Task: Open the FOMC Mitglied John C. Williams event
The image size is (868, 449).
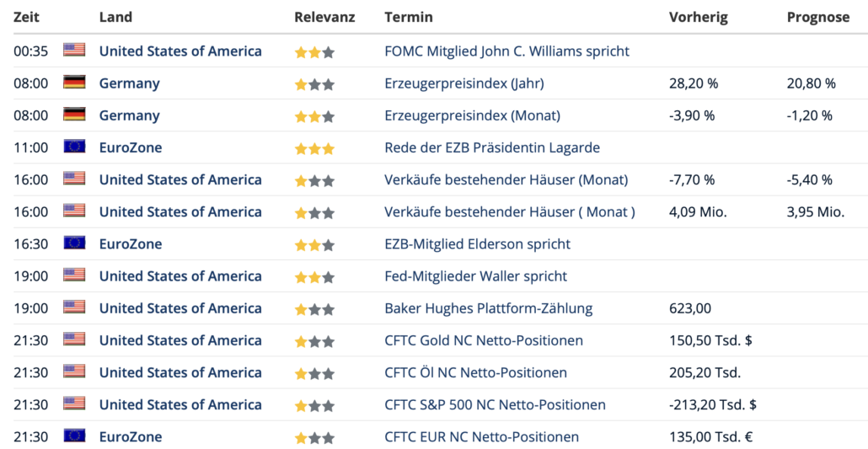Action: coord(506,51)
